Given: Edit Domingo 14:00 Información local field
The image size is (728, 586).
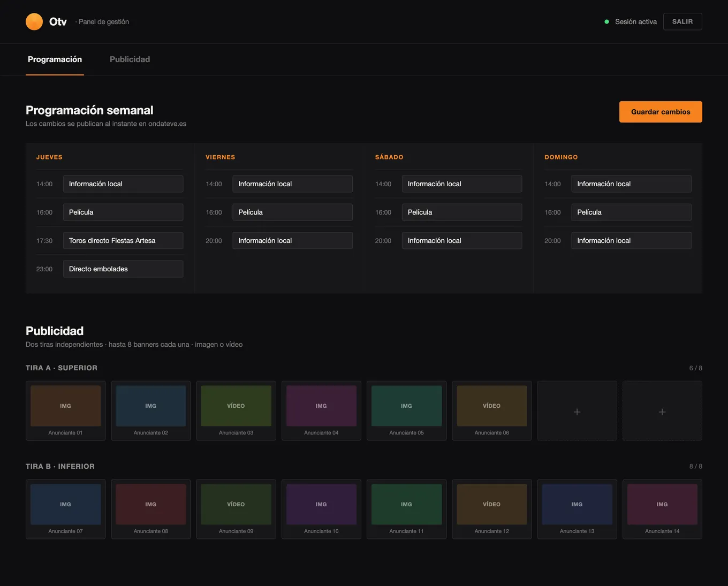Looking at the screenshot, I should tap(631, 184).
